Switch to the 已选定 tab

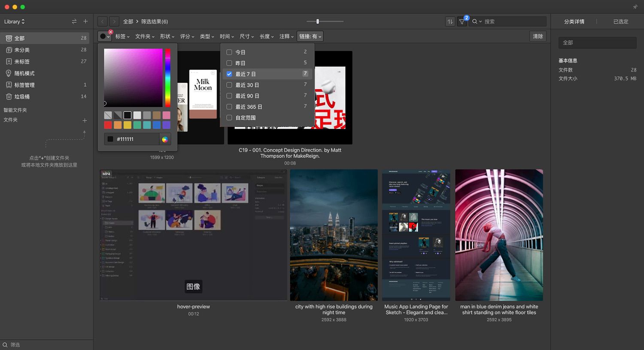pyautogui.click(x=621, y=21)
